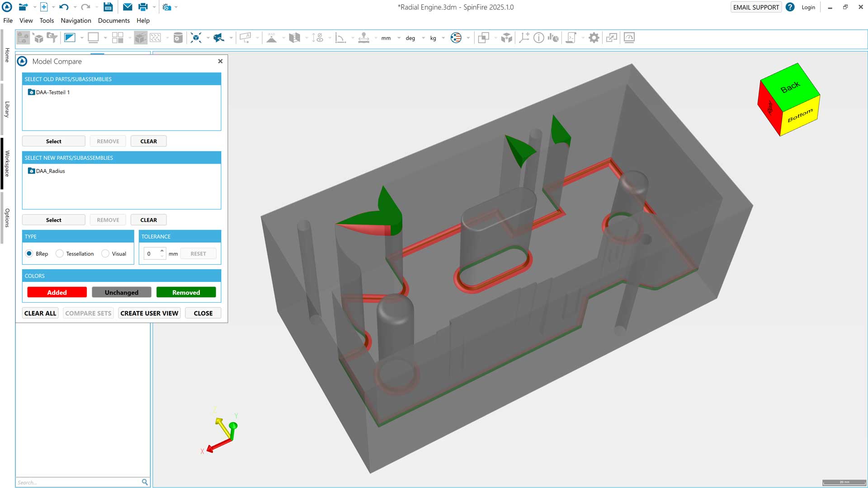Image resolution: width=868 pixels, height=488 pixels.
Task: Click CREATE USER VIEW button
Action: 149,313
